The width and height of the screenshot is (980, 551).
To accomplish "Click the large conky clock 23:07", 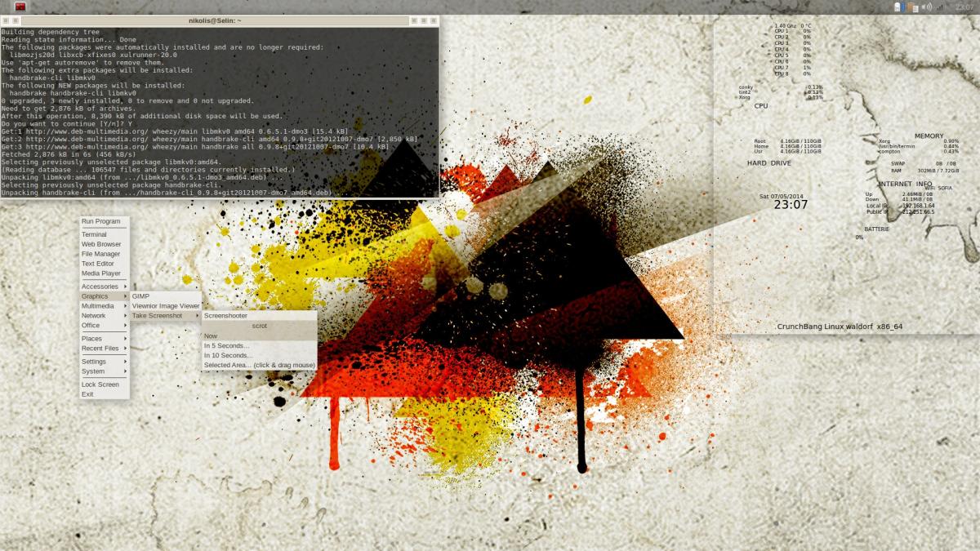I will pos(791,205).
